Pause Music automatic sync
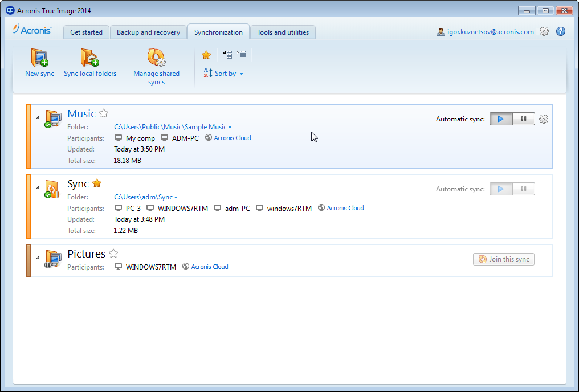 click(x=523, y=119)
